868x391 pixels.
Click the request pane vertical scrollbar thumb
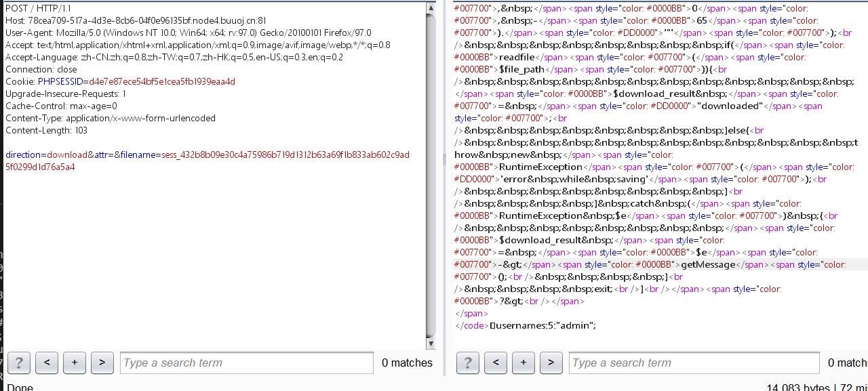pos(431,175)
